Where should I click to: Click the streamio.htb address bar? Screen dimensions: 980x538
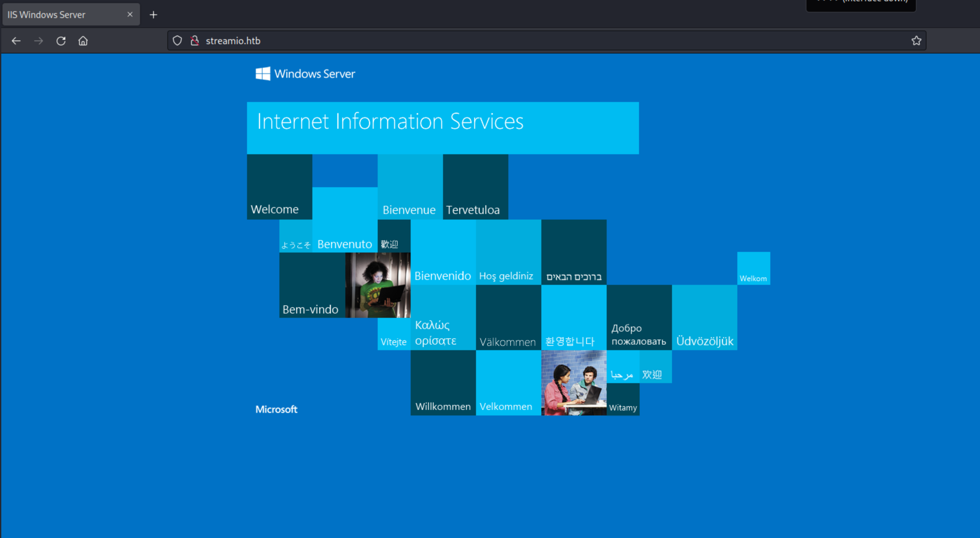click(x=547, y=41)
